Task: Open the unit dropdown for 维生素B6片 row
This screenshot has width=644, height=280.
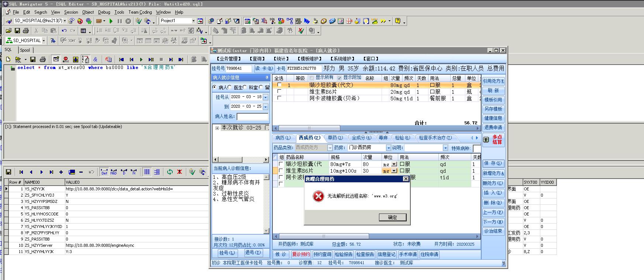Action: coord(394,171)
